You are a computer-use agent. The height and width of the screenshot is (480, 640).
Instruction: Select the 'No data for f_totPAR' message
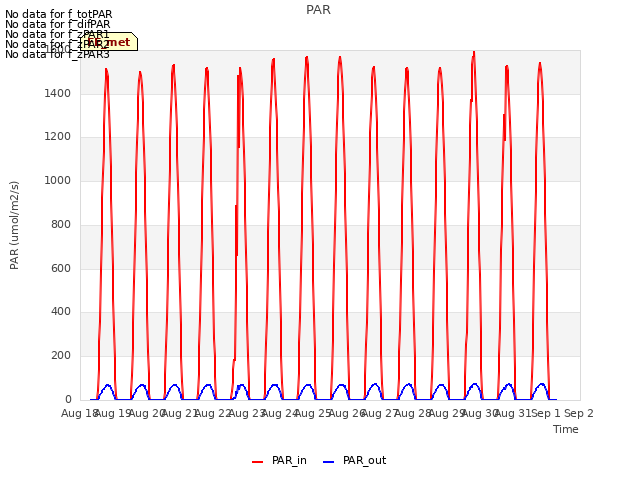coord(59,14)
